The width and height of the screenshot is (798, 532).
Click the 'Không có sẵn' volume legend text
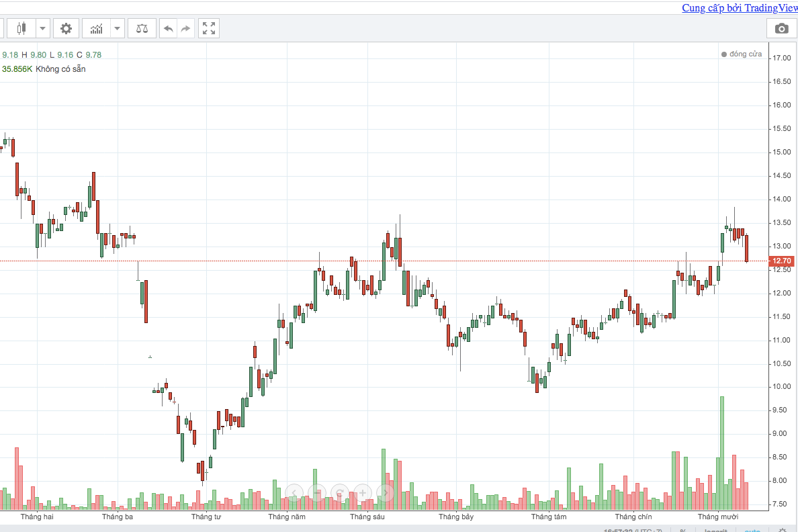tap(60, 69)
